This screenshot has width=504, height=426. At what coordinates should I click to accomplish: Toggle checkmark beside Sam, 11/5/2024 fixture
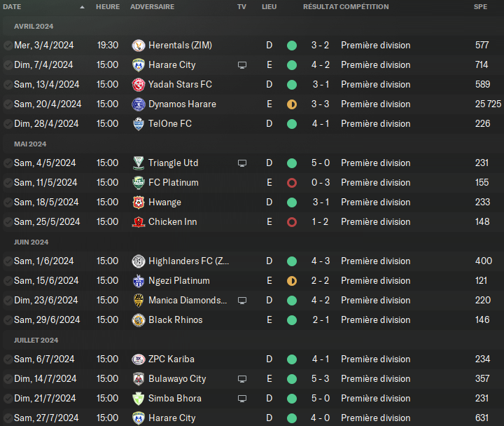[x=8, y=183]
